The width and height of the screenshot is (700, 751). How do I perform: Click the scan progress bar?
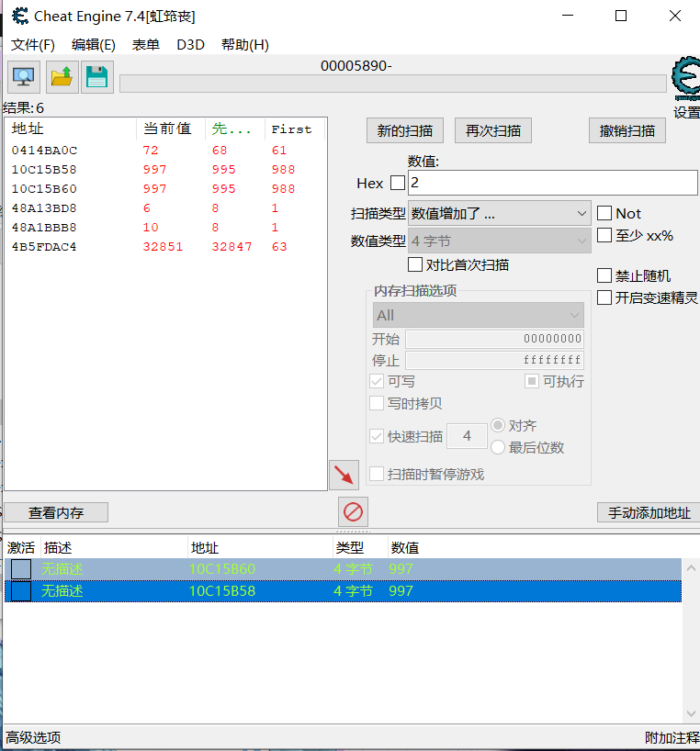coord(393,84)
